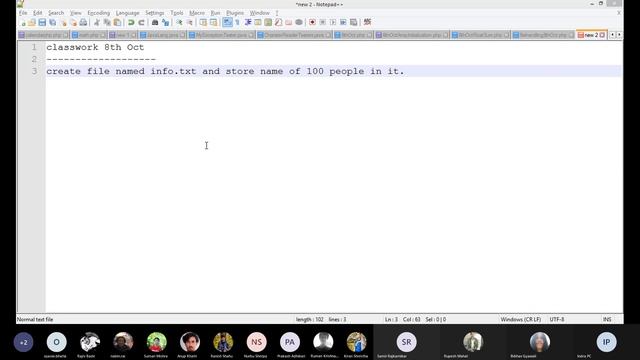
Task: Switch to the new 2 tab
Action: [x=591, y=35]
